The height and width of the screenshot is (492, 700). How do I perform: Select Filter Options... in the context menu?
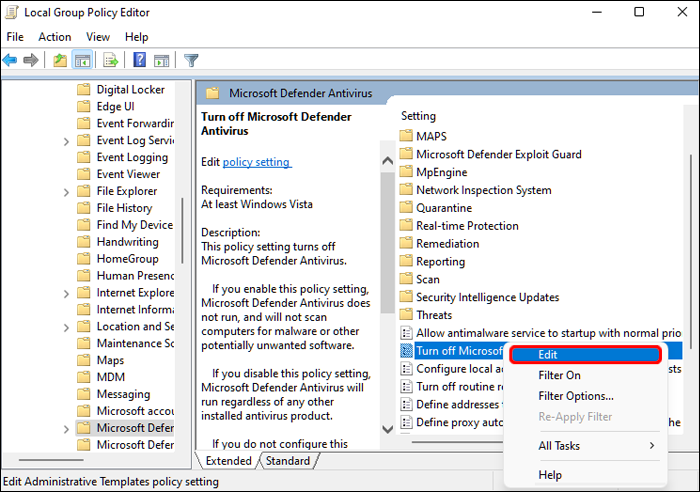point(576,396)
